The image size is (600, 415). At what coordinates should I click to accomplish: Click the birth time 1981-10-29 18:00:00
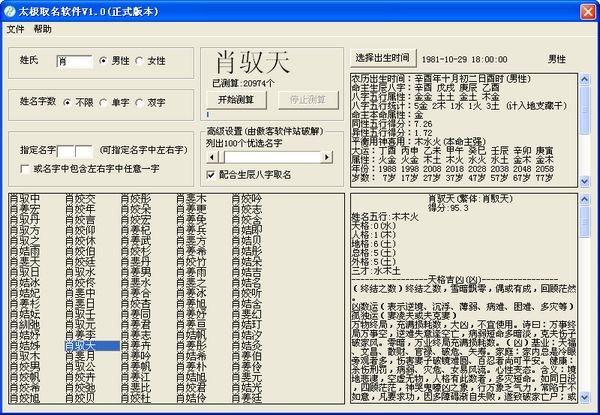[x=465, y=60]
